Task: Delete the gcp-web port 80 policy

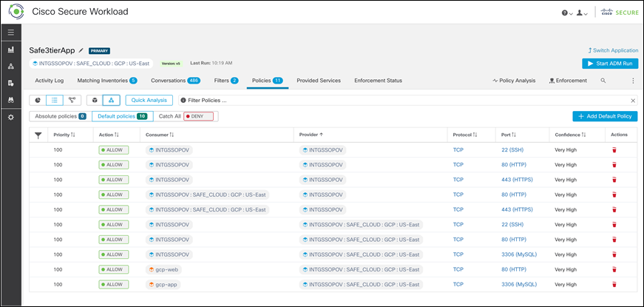Action: (614, 269)
